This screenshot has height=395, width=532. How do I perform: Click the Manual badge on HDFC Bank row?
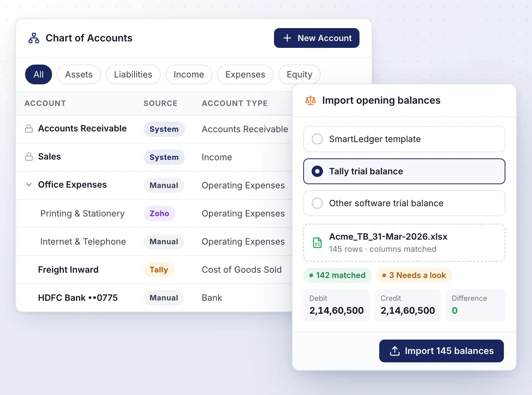coord(164,298)
